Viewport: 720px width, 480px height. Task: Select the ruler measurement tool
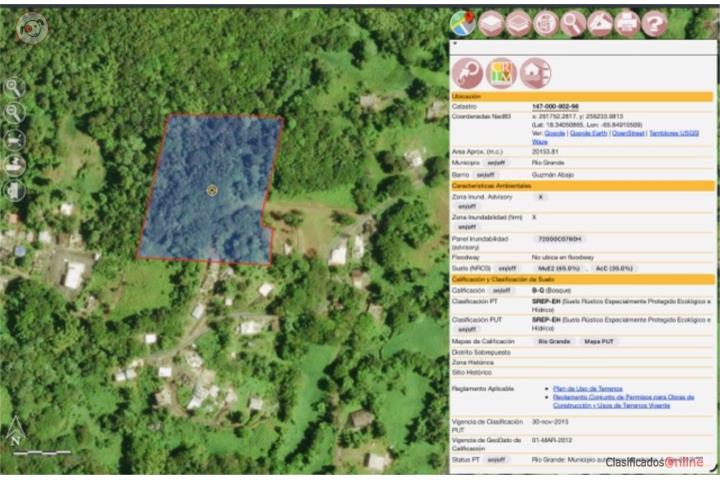(600, 23)
